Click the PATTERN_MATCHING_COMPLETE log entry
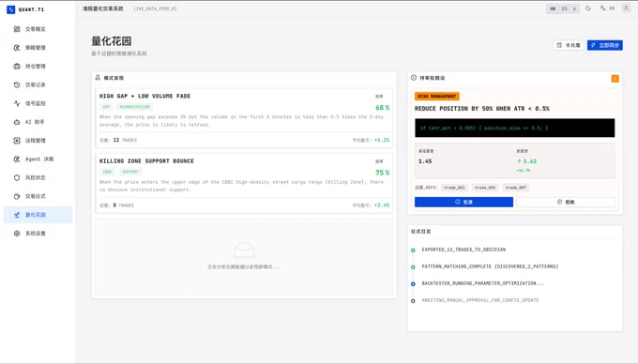 490,266
